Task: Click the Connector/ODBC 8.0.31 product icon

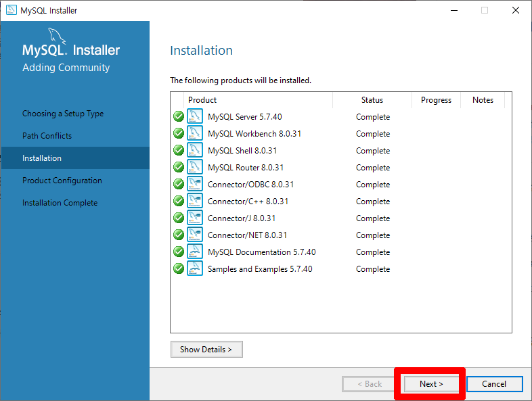Action: (195, 184)
